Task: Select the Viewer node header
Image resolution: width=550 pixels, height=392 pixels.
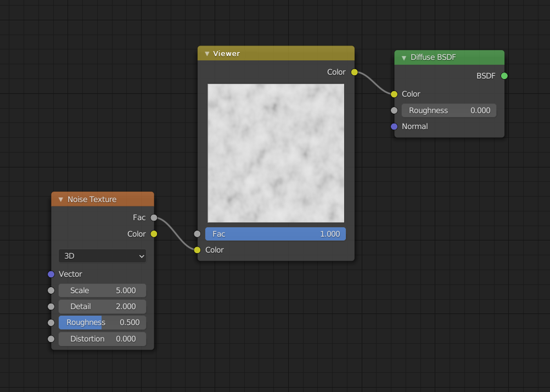Action: pyautogui.click(x=276, y=53)
